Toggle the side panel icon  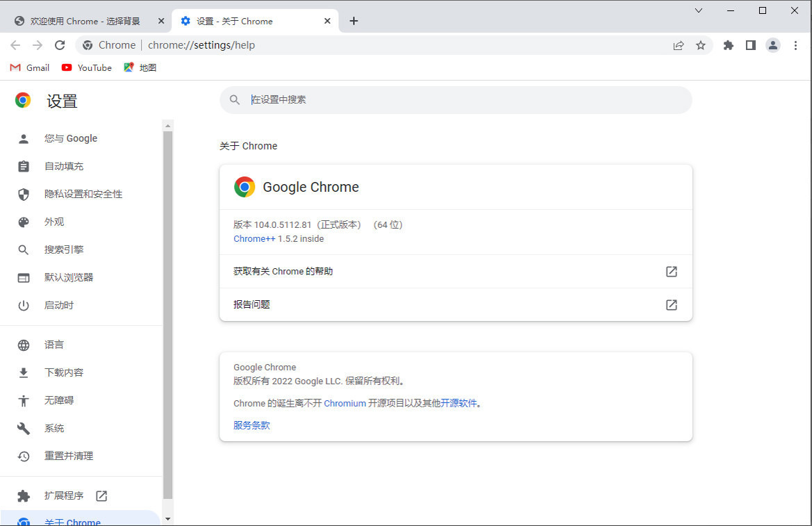751,45
